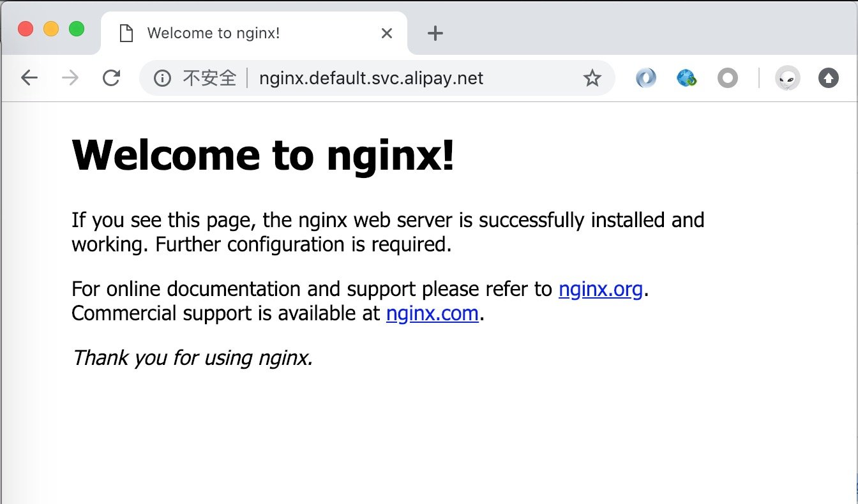The height and width of the screenshot is (504, 858).
Task: Open the gray ring extension icon
Action: (x=727, y=78)
